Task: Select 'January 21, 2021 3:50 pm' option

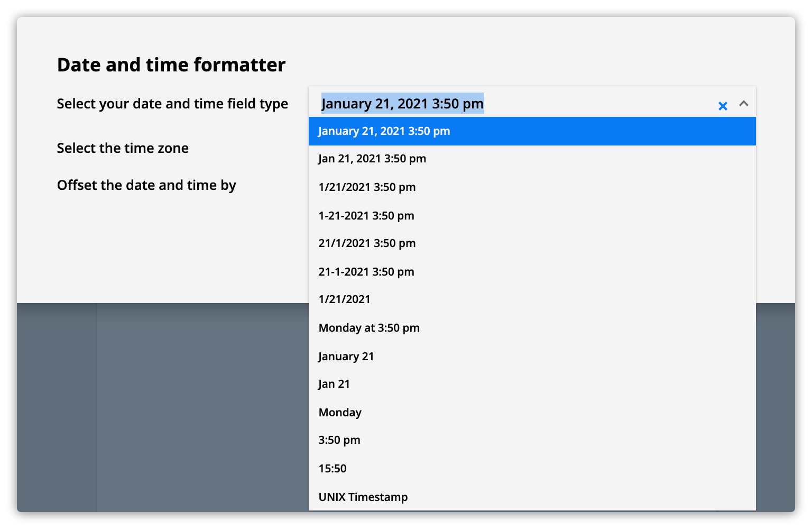Action: [384, 131]
